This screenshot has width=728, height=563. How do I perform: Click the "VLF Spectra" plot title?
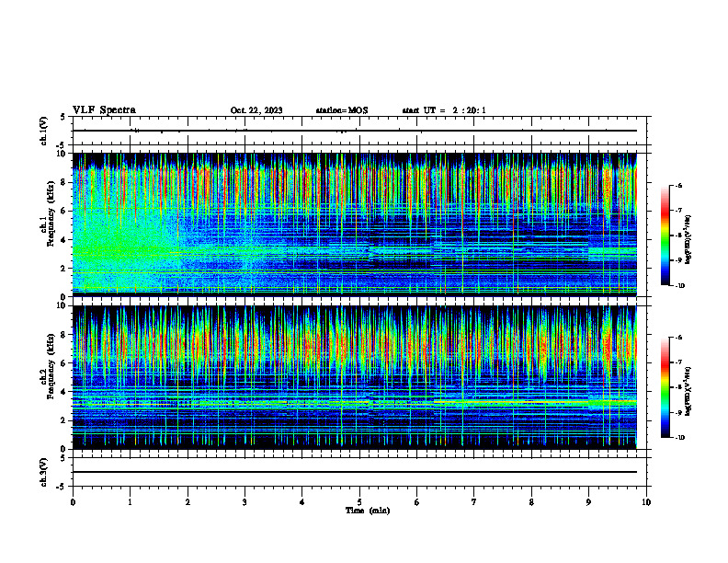pyautogui.click(x=104, y=110)
